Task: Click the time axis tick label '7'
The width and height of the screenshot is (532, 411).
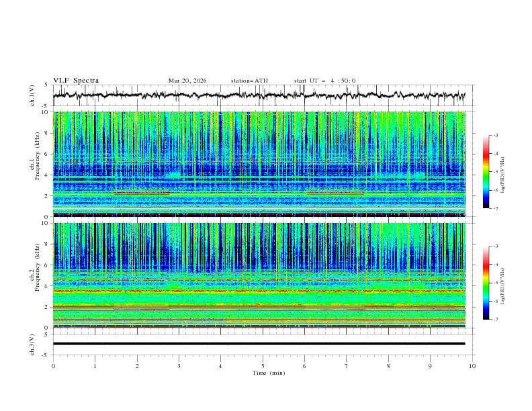Action: (x=347, y=366)
